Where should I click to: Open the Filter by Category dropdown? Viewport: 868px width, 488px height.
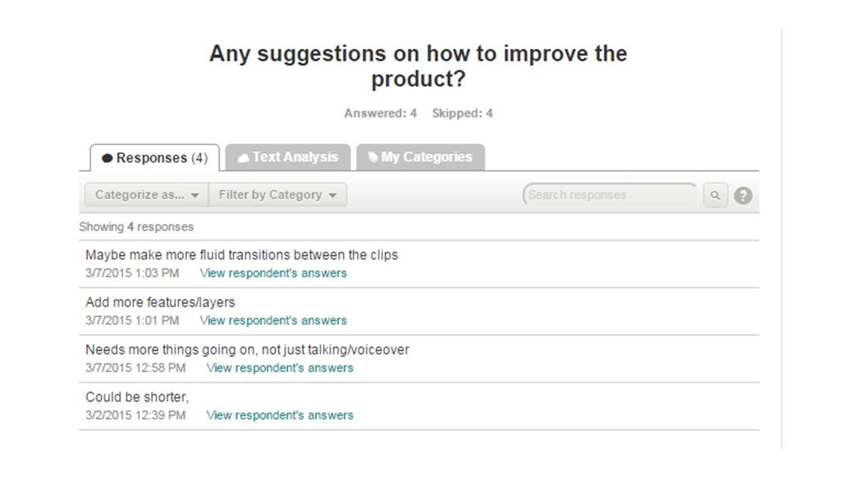tap(277, 195)
